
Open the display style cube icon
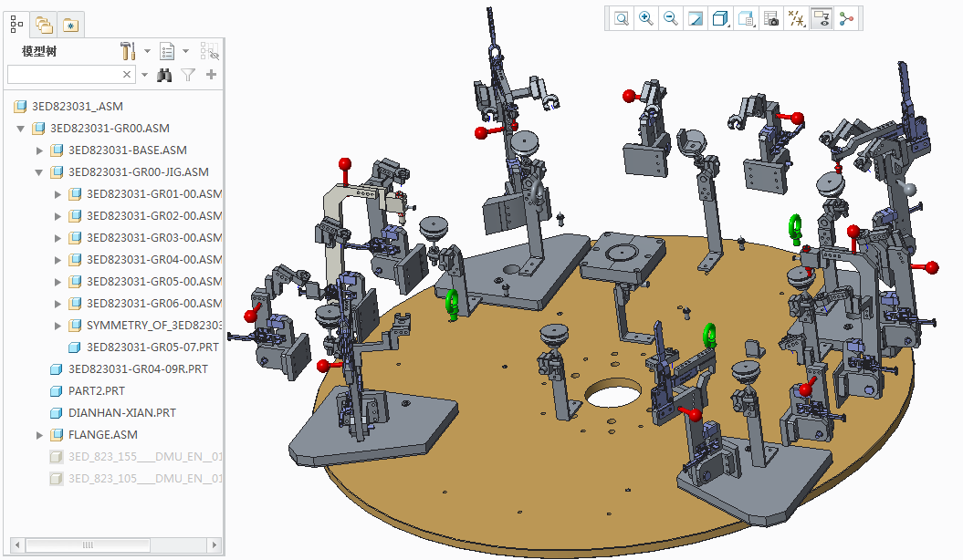click(720, 18)
